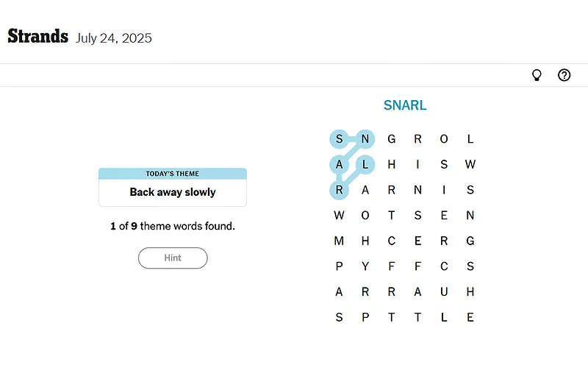Tap the highlighted letter L
588x368 pixels.
(x=365, y=165)
